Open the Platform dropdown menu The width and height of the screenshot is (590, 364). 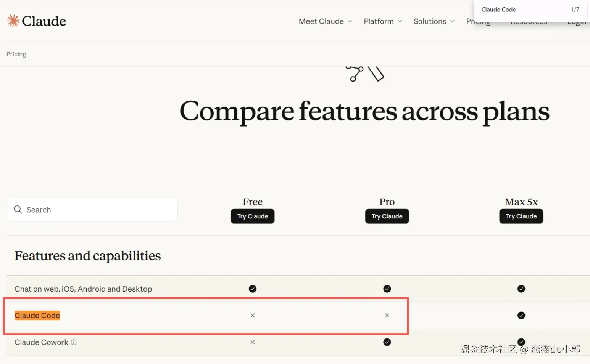point(383,21)
